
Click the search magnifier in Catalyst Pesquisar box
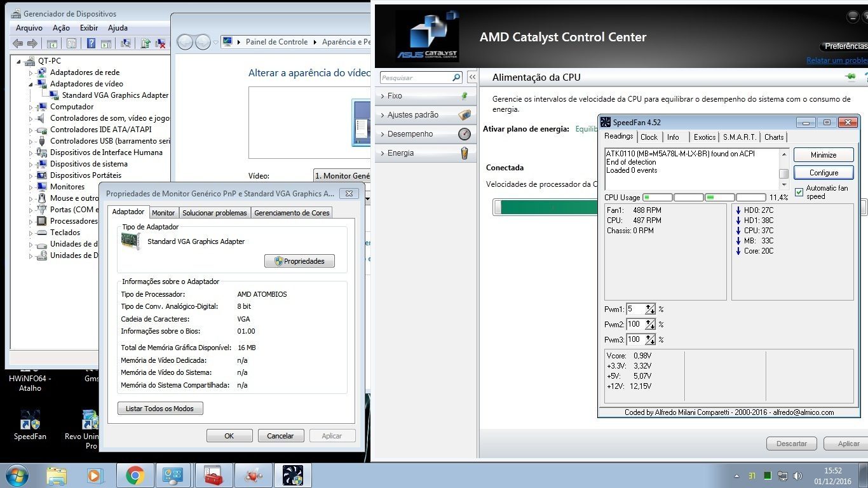456,78
